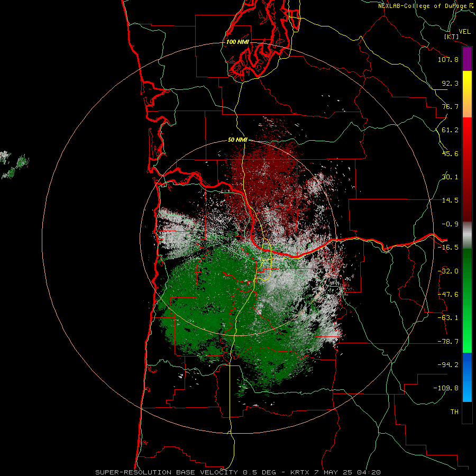Click the 45.6 velocity scale value
476x476 pixels.
pyautogui.click(x=450, y=153)
